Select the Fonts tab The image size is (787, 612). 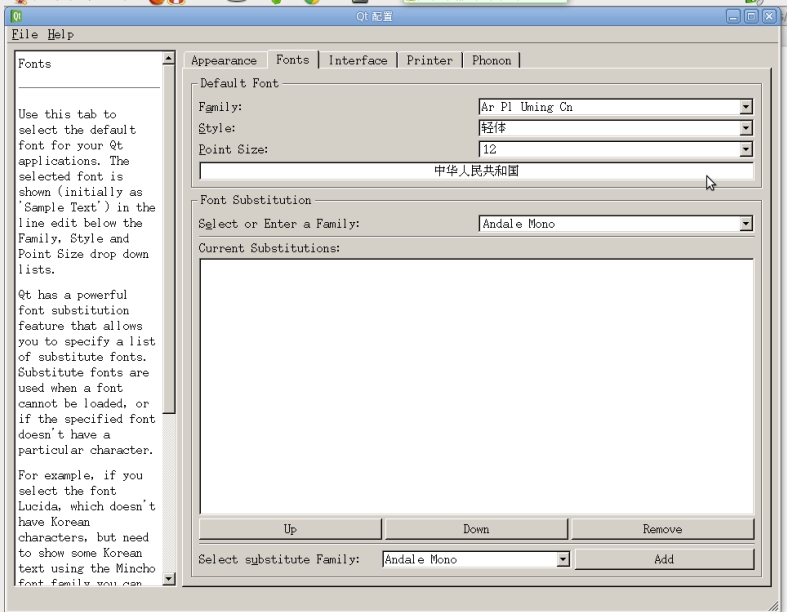(x=293, y=59)
